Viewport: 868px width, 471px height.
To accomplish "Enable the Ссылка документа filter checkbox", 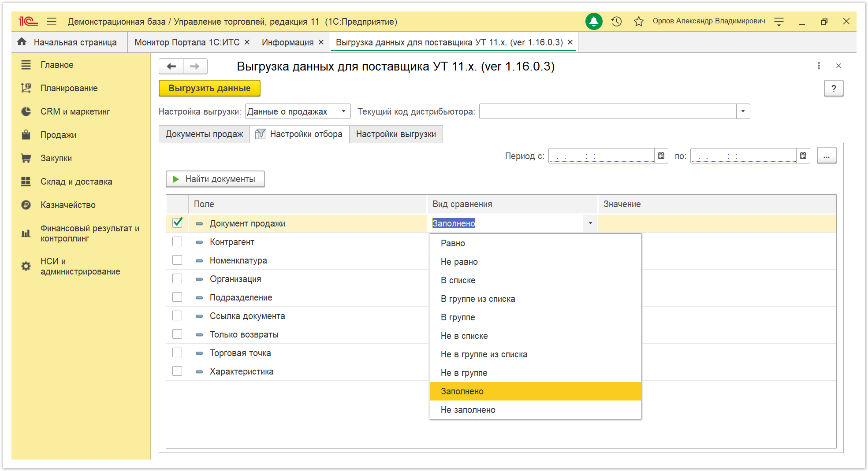I will click(177, 315).
